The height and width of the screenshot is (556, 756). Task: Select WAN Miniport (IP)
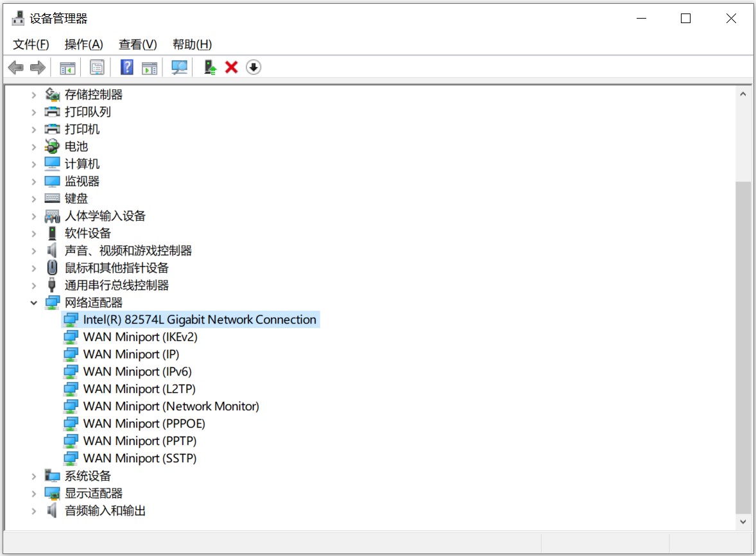pos(131,354)
